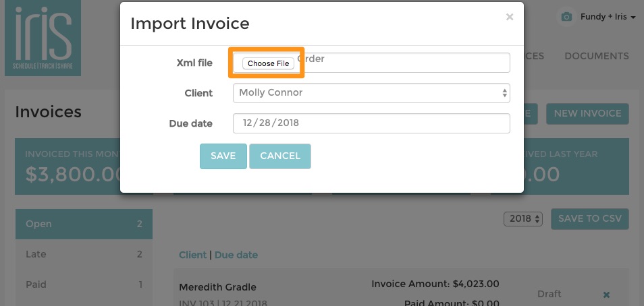
Task: Click the New Invoice button
Action: 587,114
